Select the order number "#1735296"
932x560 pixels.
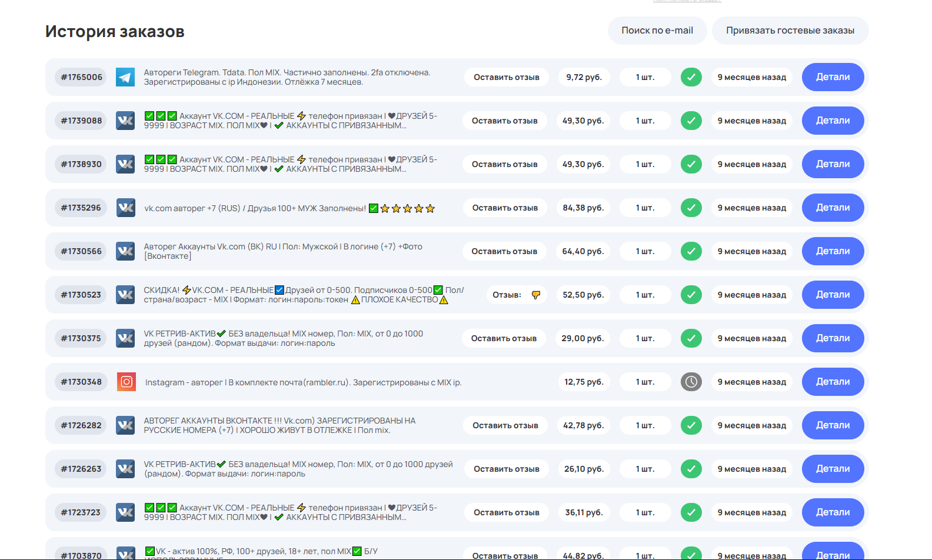[81, 208]
